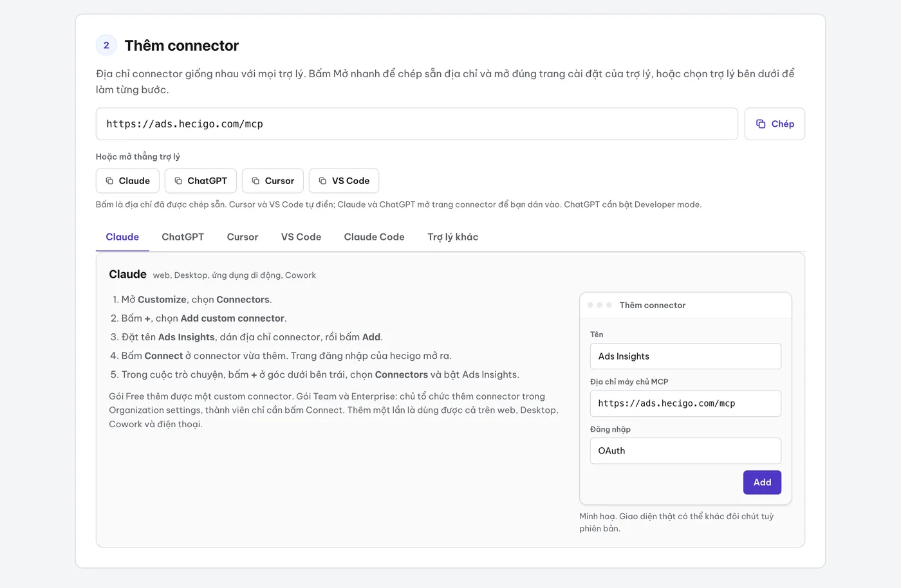Click the Tên field containing Ads Insights

coord(685,356)
